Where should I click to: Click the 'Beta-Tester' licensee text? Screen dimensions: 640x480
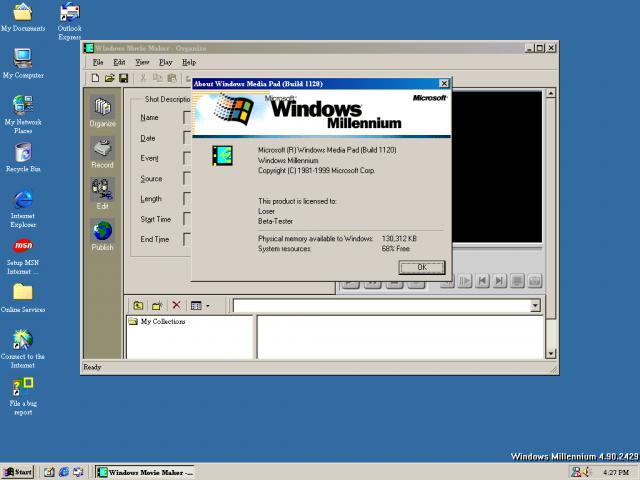276,221
